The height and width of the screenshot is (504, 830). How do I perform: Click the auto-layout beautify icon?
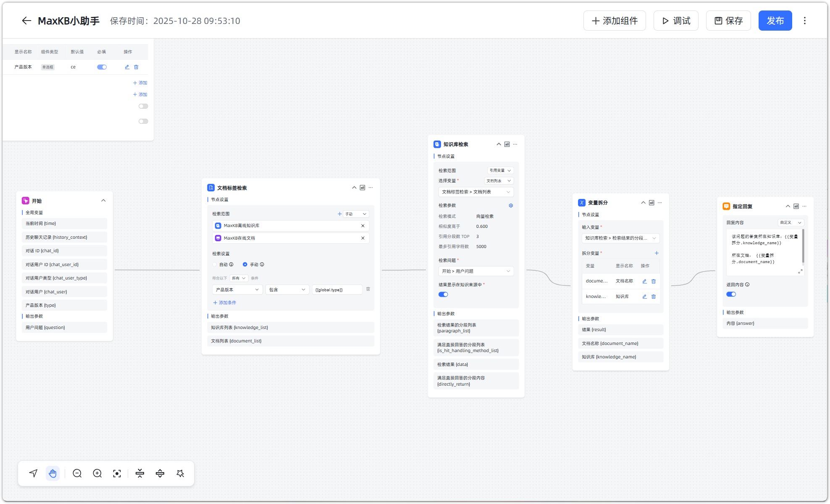(180, 473)
